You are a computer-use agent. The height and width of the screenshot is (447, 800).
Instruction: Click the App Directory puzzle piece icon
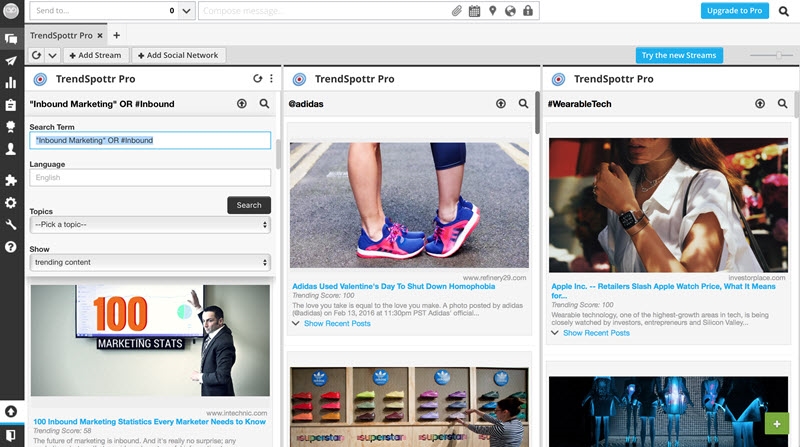tap(11, 180)
